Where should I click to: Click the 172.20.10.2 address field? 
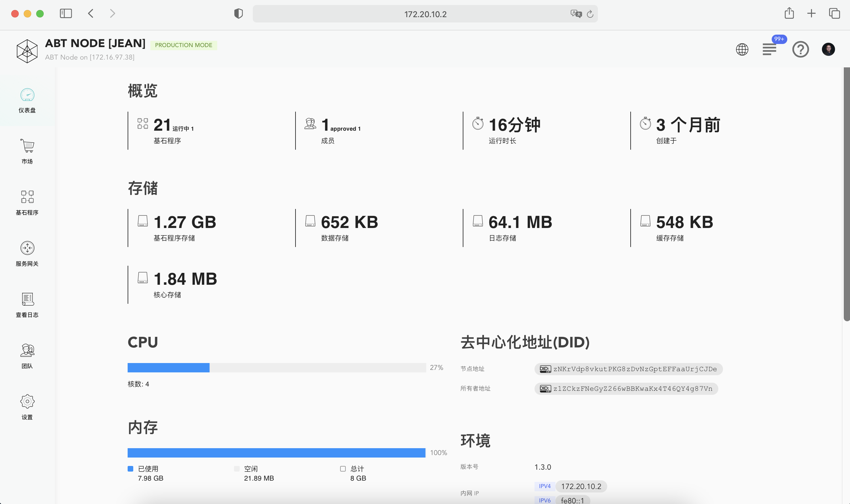tap(425, 14)
